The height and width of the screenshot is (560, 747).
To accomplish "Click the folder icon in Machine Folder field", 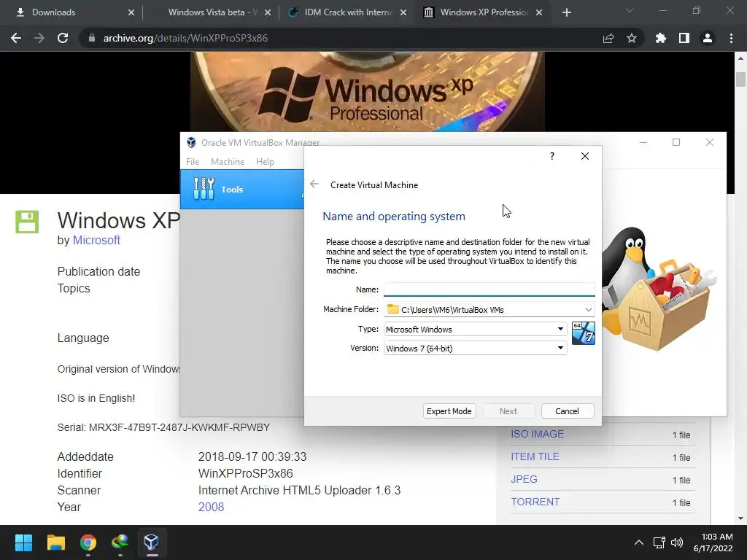I will point(392,309).
